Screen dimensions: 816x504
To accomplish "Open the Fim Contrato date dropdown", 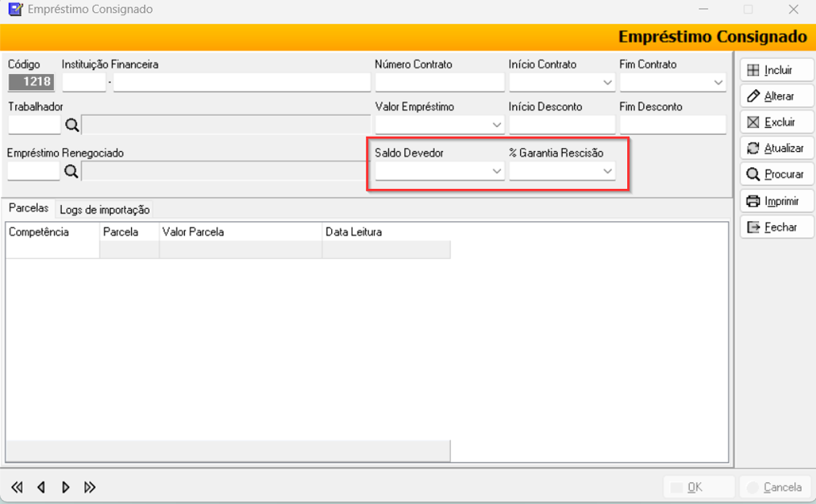I will [x=718, y=82].
